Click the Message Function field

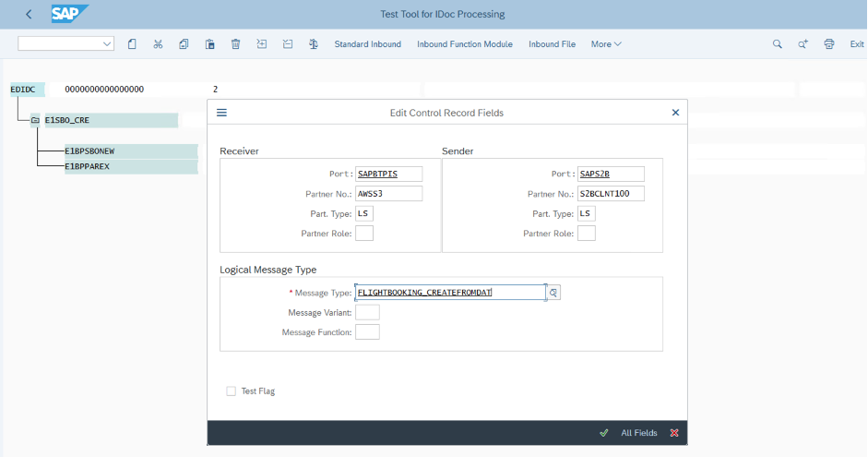[x=367, y=331]
